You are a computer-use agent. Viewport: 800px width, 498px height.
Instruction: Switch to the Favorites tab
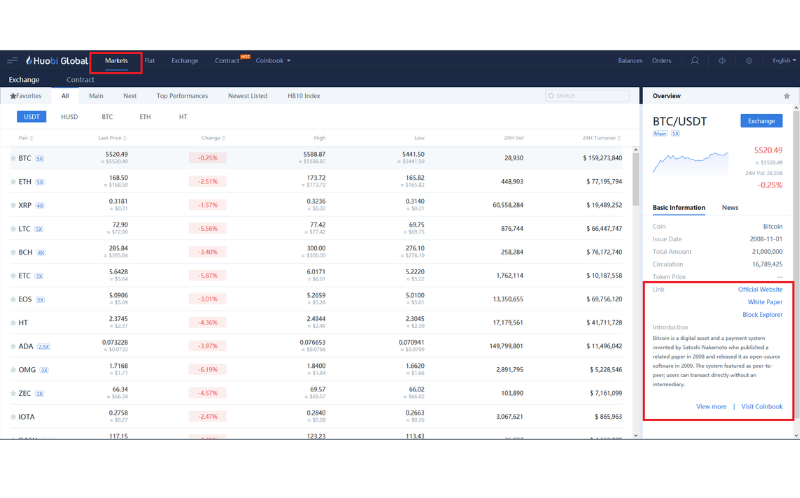click(x=26, y=96)
